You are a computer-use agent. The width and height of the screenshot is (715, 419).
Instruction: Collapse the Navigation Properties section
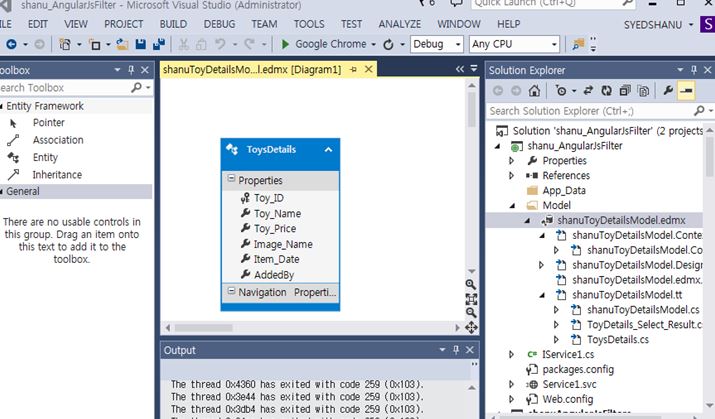[231, 290]
